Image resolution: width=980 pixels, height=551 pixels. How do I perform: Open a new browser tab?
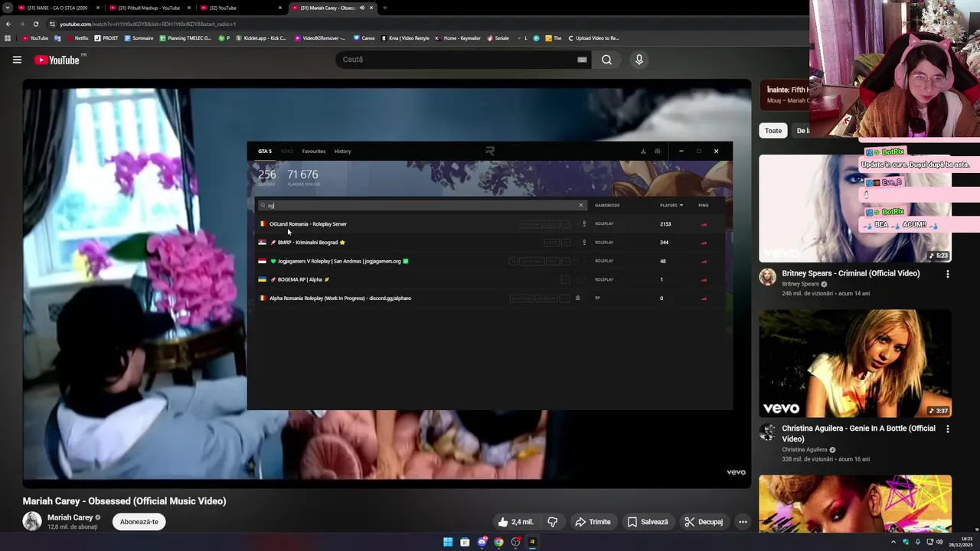384,8
